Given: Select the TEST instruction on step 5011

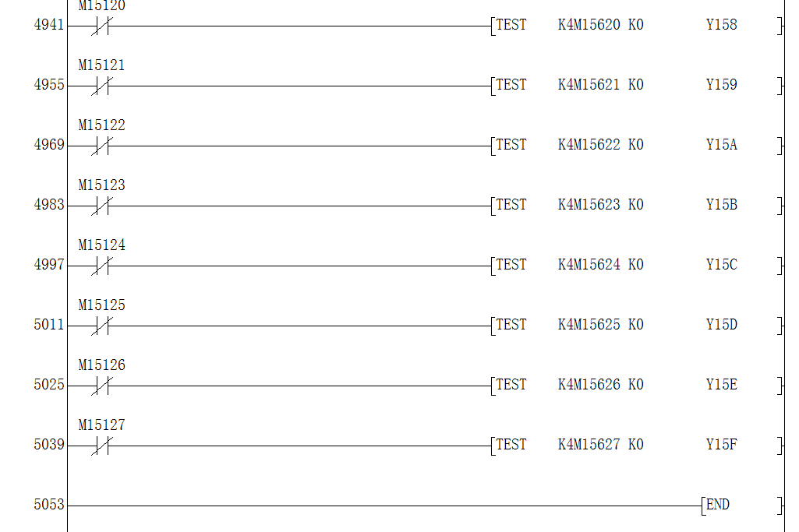Looking at the screenshot, I should pos(511,325).
